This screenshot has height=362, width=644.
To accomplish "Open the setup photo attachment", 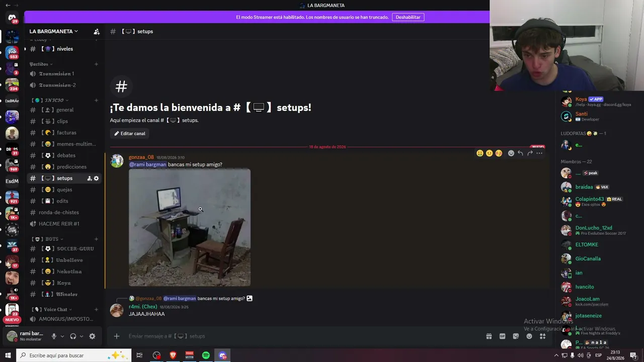I will tap(190, 228).
